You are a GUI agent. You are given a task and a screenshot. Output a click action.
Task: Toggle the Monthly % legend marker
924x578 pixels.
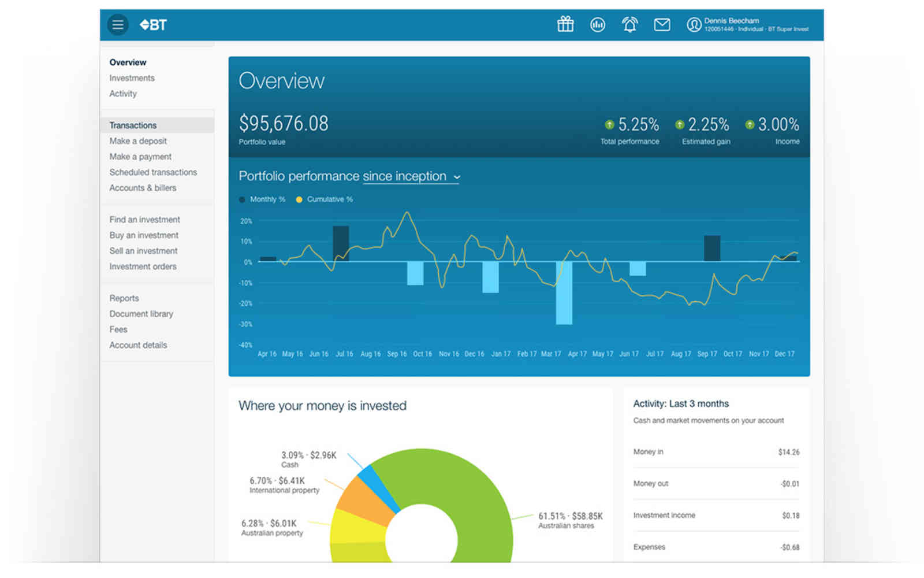242,199
